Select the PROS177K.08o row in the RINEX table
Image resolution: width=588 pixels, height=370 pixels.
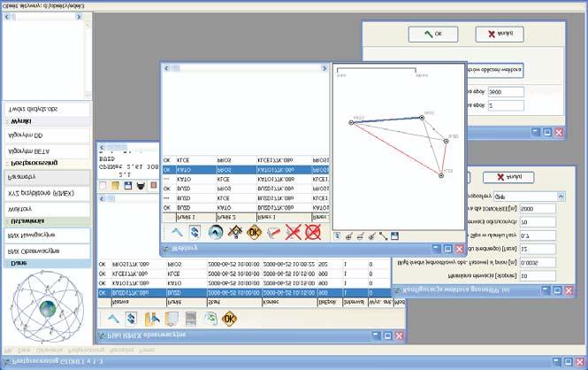pyautogui.click(x=244, y=265)
